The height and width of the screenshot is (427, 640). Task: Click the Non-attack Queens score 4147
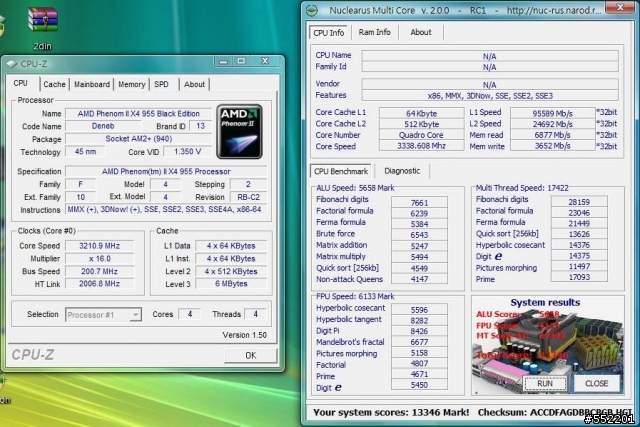(x=419, y=279)
